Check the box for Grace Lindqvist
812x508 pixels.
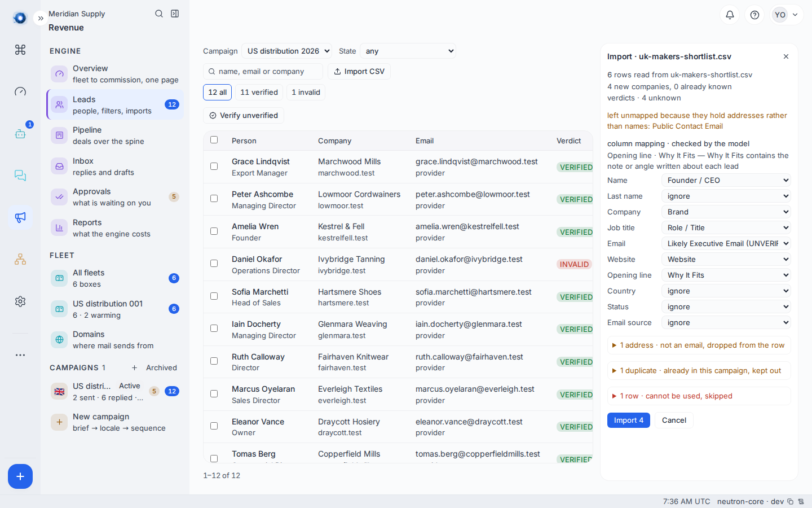click(214, 166)
